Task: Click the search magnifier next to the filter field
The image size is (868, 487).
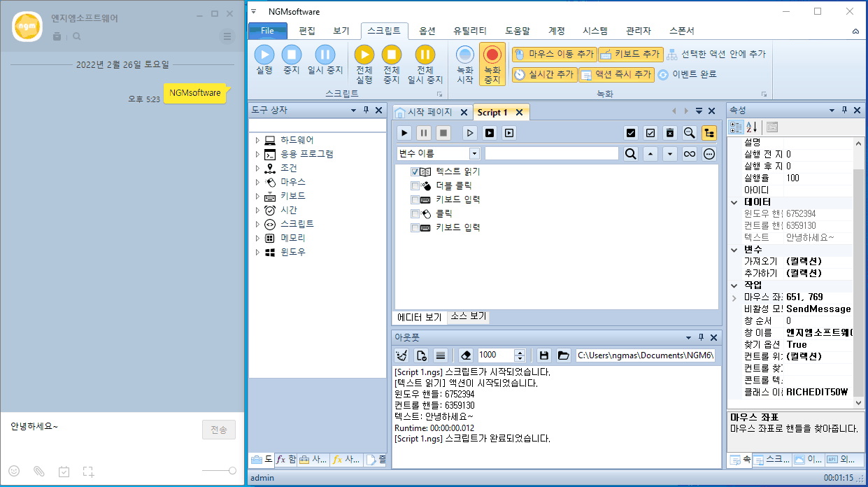Action: pyautogui.click(x=631, y=154)
